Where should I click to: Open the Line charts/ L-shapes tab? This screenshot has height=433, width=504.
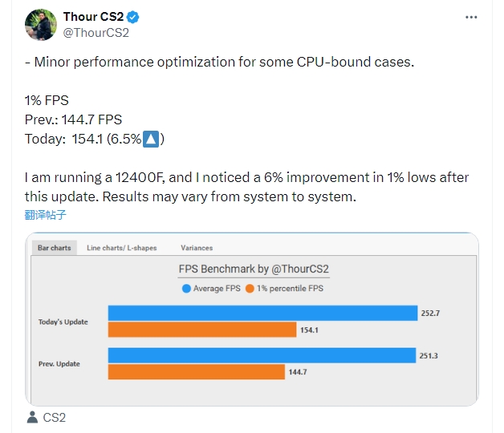(x=122, y=248)
